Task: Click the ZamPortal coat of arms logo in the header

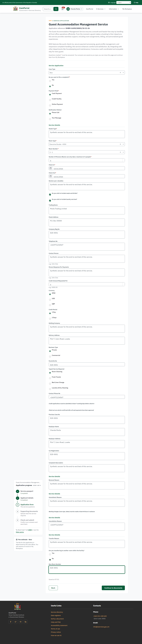Action: 15,9
